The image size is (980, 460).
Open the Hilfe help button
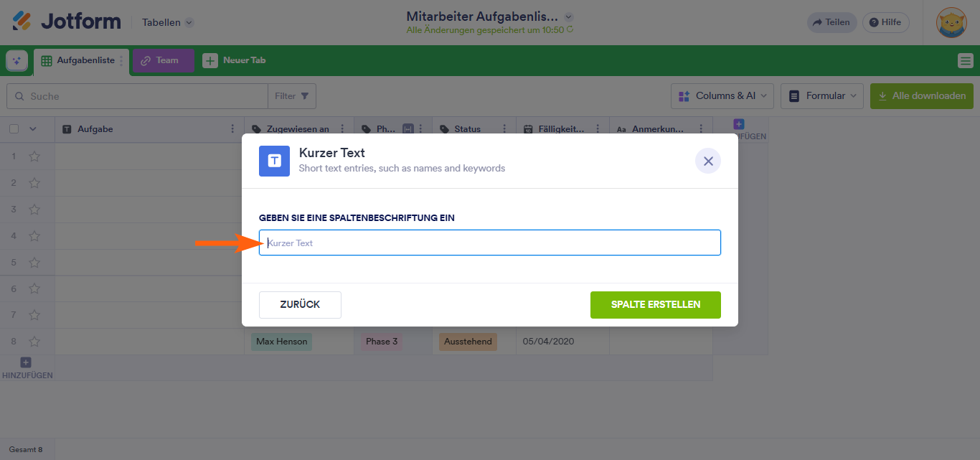(885, 22)
